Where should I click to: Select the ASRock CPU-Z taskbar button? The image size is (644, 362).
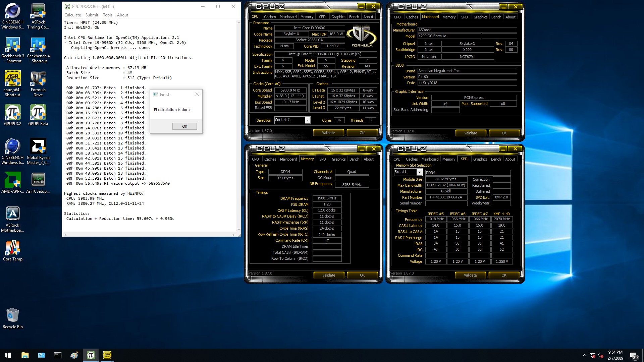click(107, 355)
